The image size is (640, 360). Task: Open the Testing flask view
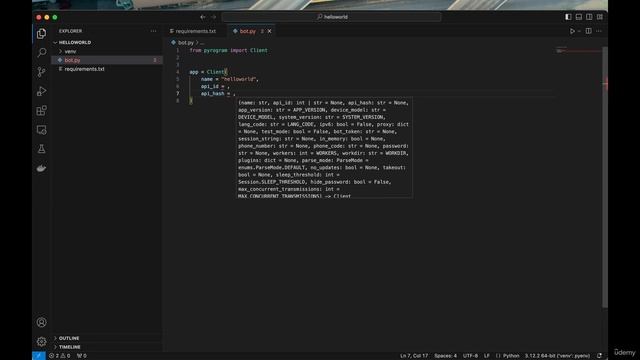pyautogui.click(x=41, y=149)
